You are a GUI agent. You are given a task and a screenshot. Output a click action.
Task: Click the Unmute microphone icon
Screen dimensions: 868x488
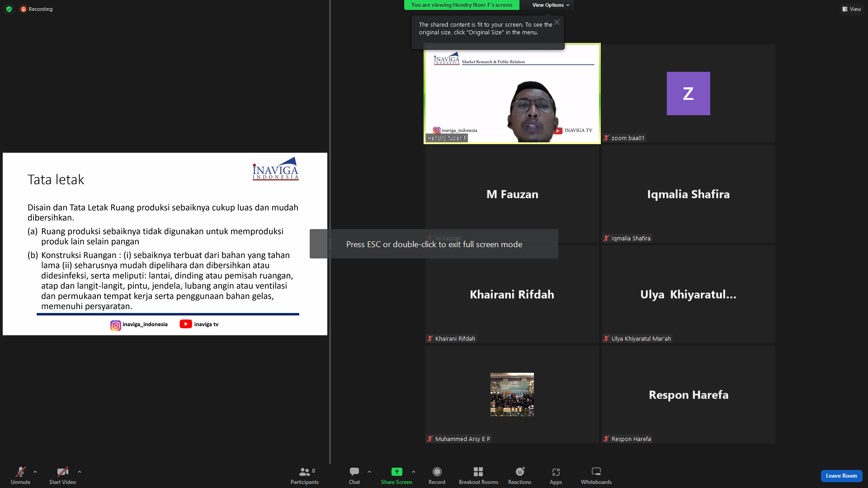20,472
